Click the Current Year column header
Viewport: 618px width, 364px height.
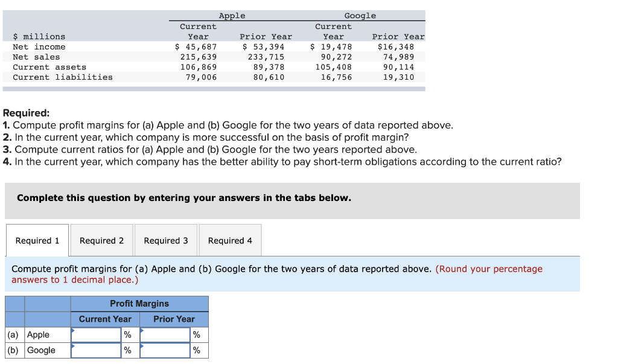click(106, 319)
